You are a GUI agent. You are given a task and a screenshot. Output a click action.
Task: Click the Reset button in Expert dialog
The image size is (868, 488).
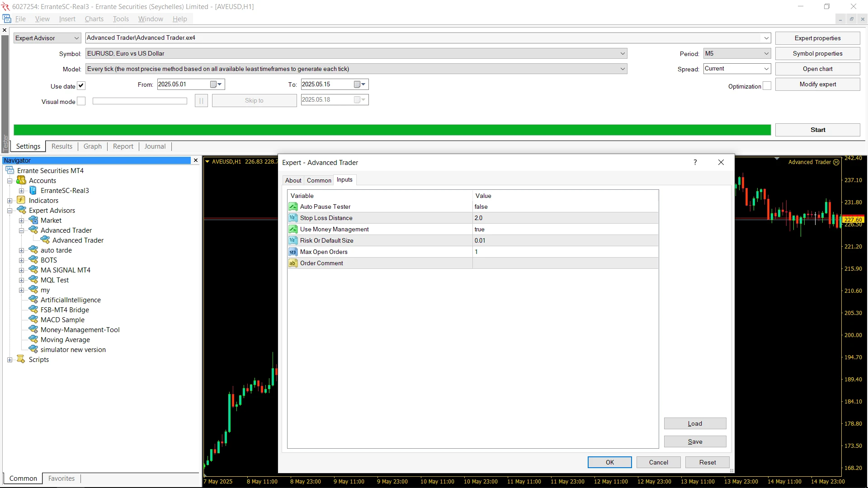pyautogui.click(x=707, y=462)
